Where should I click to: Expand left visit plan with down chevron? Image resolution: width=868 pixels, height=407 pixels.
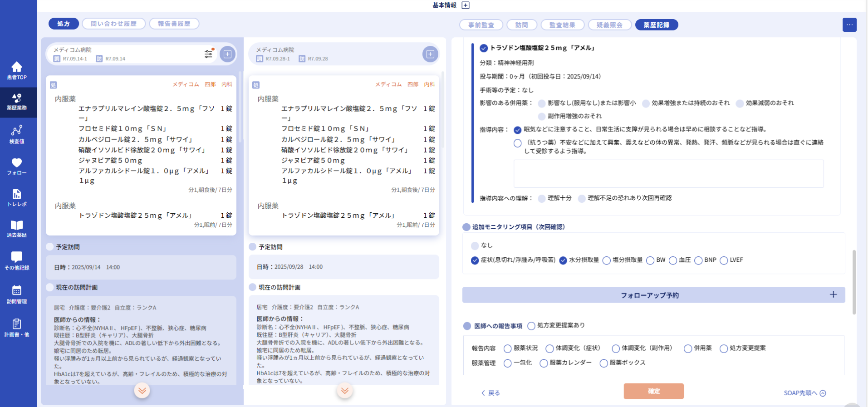click(142, 391)
